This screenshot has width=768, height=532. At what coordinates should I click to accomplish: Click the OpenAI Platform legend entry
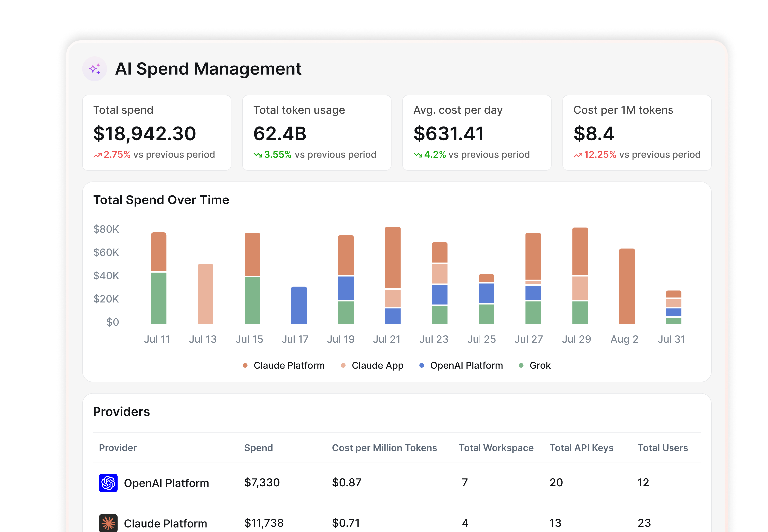click(461, 366)
